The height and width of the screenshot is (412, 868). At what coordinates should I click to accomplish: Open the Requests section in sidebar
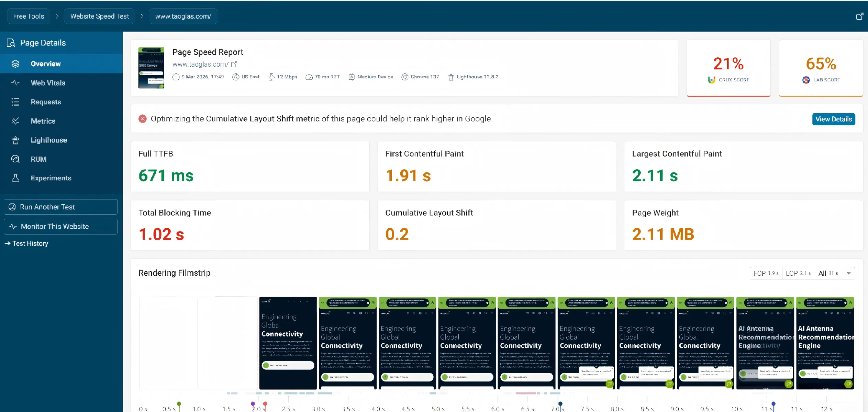coord(61,102)
